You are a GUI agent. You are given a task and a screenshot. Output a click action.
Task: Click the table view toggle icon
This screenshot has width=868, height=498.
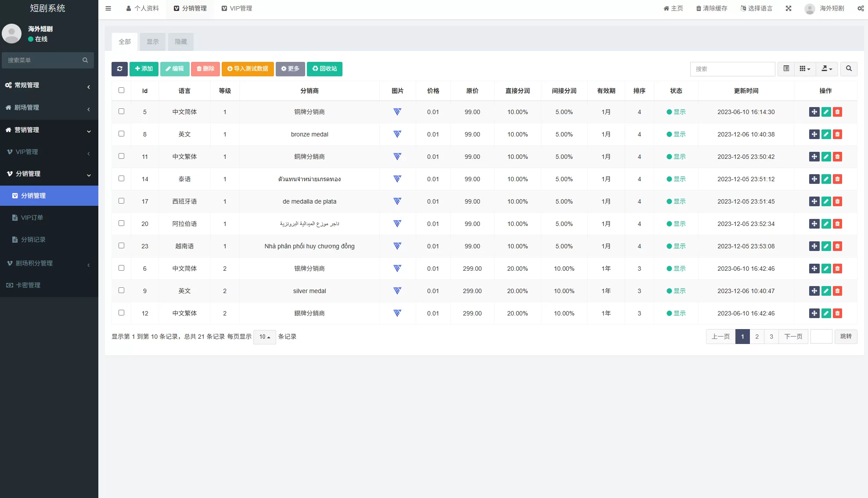[786, 69]
